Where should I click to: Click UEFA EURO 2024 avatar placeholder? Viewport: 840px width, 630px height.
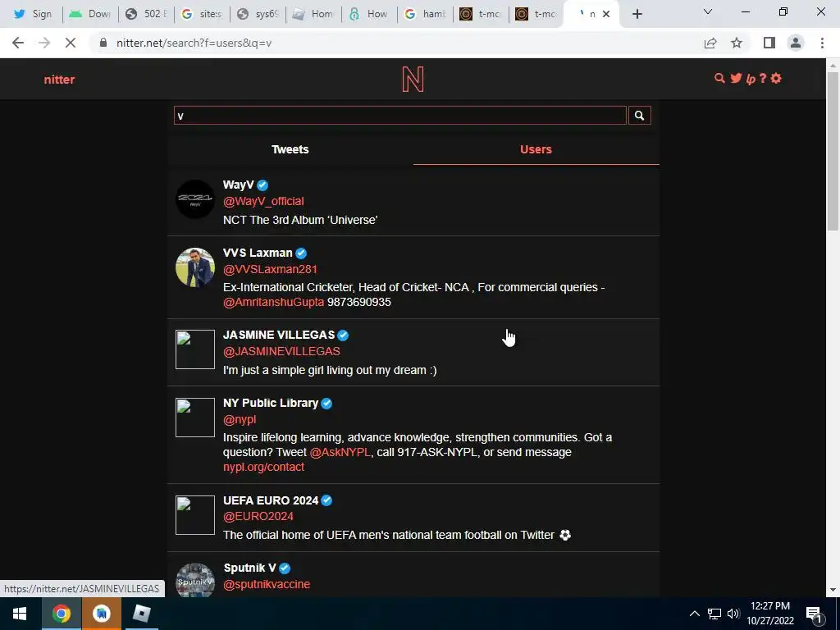click(195, 515)
